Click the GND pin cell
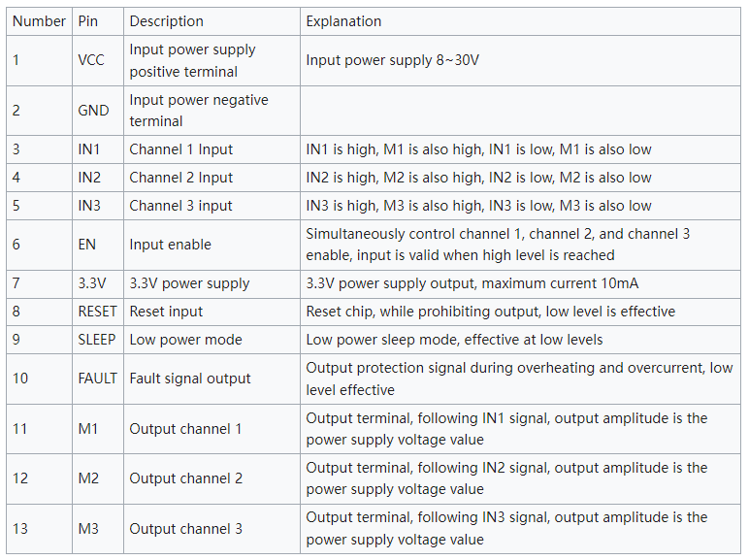The width and height of the screenshot is (749, 560). [98, 111]
